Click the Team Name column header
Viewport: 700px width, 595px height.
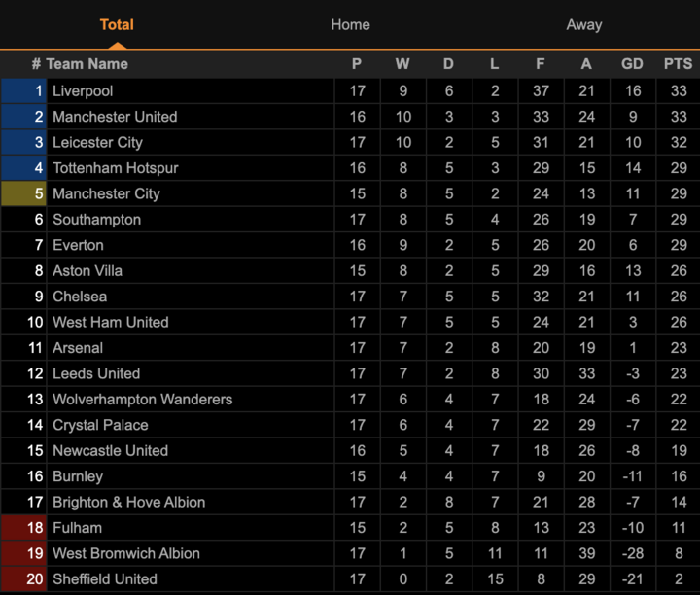tap(87, 64)
